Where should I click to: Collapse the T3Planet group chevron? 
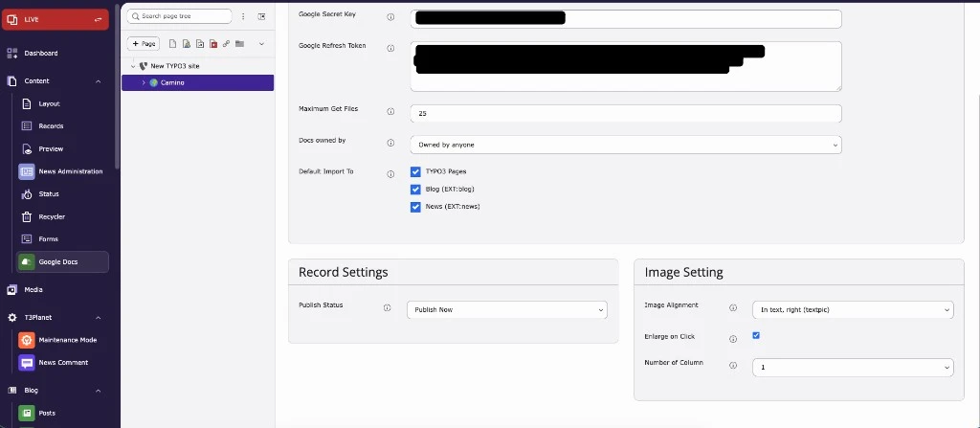click(x=99, y=318)
